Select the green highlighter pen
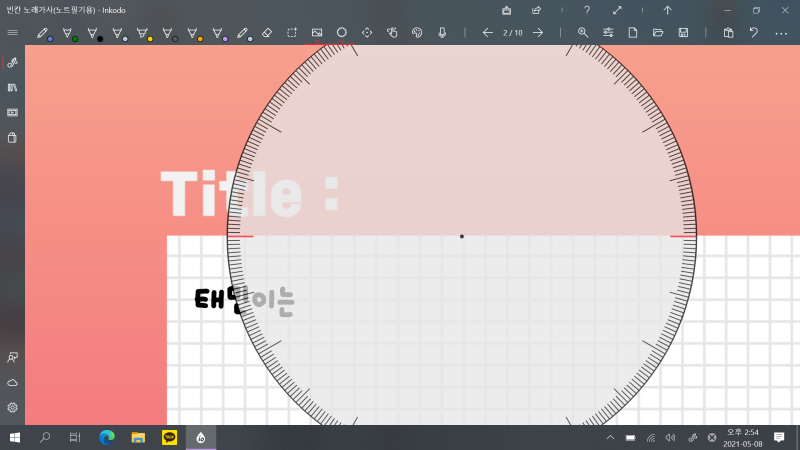The height and width of the screenshot is (450, 800). pyautogui.click(x=69, y=33)
